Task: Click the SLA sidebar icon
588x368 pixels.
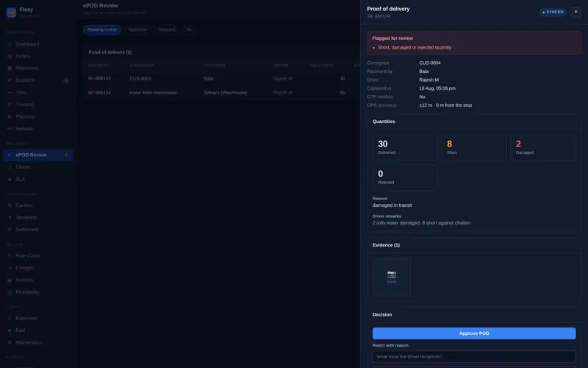Action: pyautogui.click(x=10, y=180)
